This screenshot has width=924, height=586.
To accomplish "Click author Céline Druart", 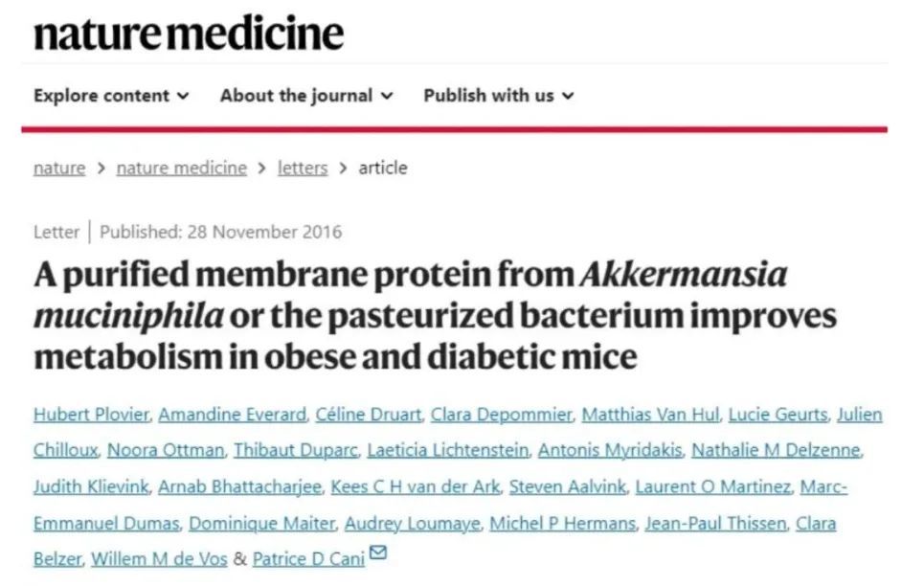I will pyautogui.click(x=367, y=415).
